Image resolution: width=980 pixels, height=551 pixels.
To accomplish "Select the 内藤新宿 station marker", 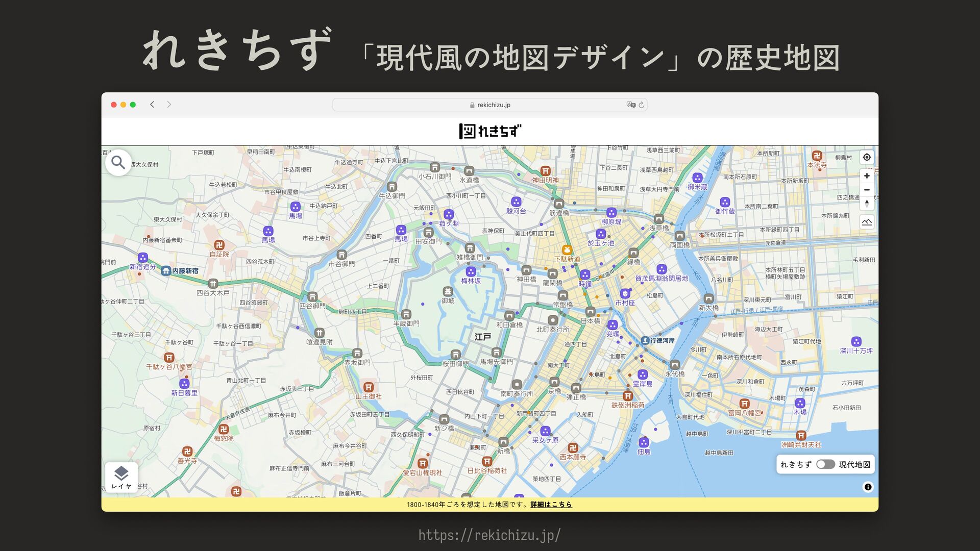I will tap(166, 271).
